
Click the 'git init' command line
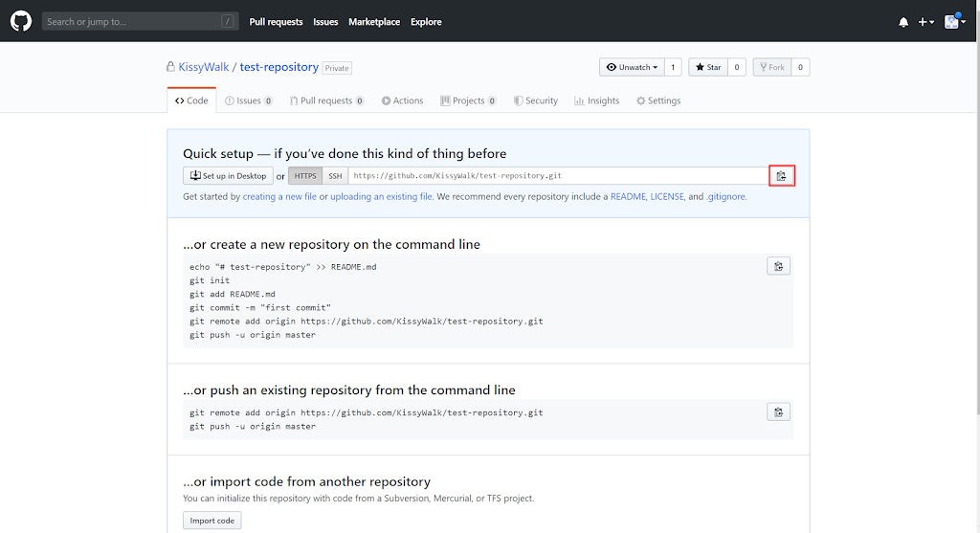[210, 280]
